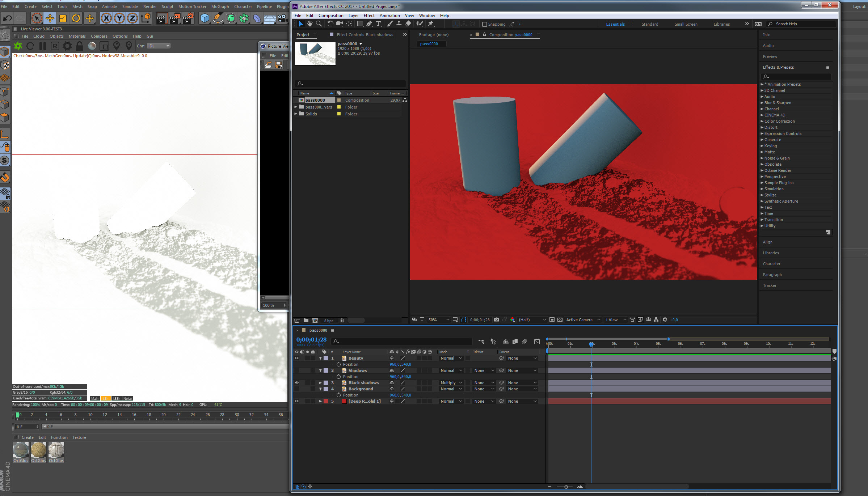The height and width of the screenshot is (496, 868).
Task: Switch to Effect Controls Black shadows tab
Action: pyautogui.click(x=365, y=35)
